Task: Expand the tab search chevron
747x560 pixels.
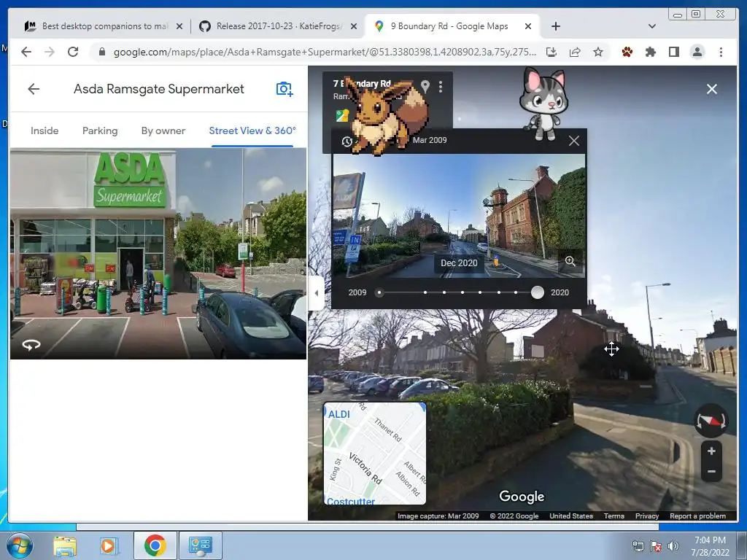Action: 652,26
